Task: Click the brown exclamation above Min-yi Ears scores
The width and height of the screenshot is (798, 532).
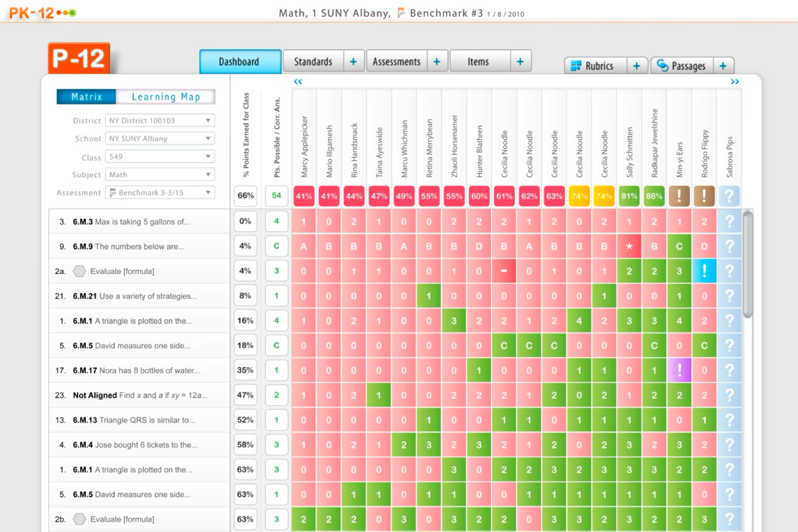Action: coord(679,195)
